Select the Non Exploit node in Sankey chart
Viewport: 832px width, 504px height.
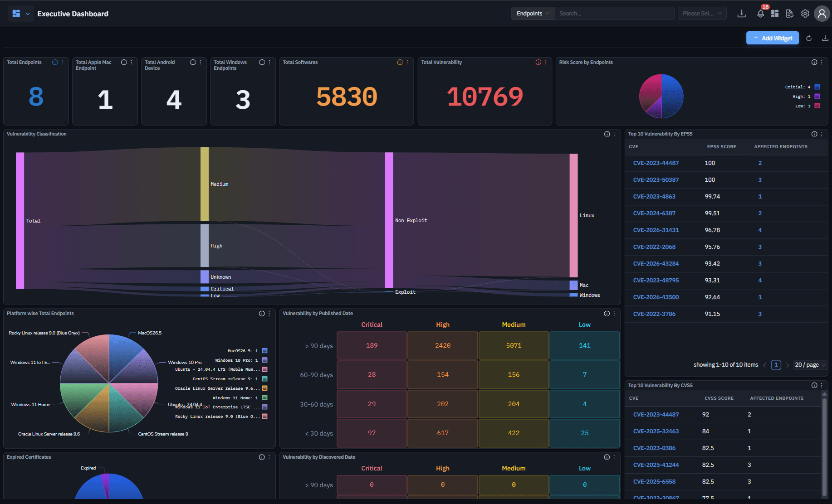click(x=389, y=220)
